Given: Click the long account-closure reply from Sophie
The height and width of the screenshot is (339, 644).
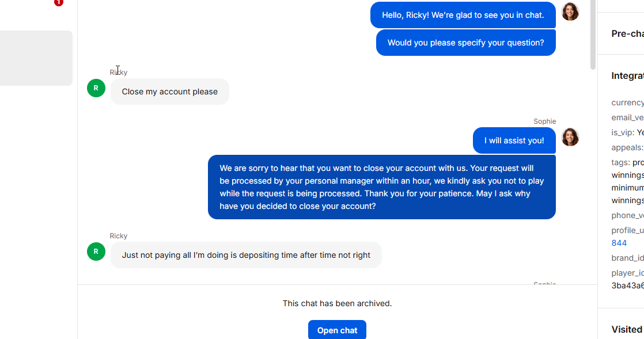Looking at the screenshot, I should [381, 187].
